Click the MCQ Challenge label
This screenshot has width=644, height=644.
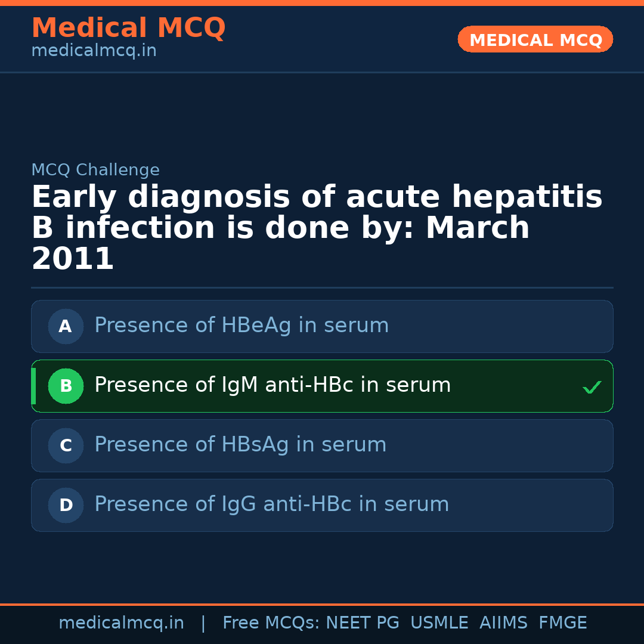(95, 171)
